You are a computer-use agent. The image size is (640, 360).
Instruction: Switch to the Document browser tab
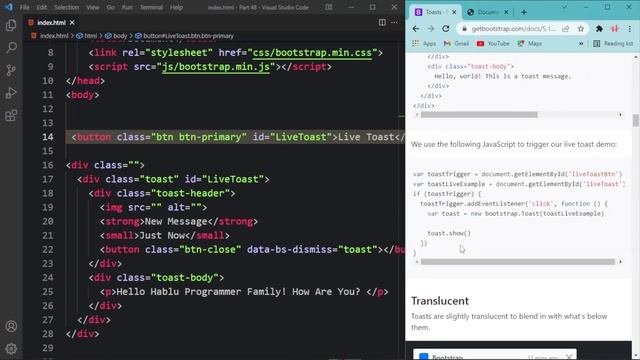tap(488, 12)
